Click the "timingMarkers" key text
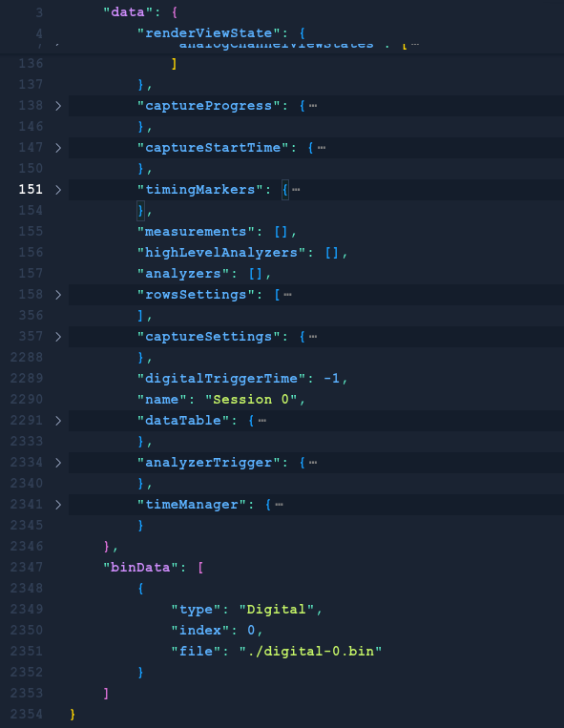The height and width of the screenshot is (728, 564). (x=200, y=190)
